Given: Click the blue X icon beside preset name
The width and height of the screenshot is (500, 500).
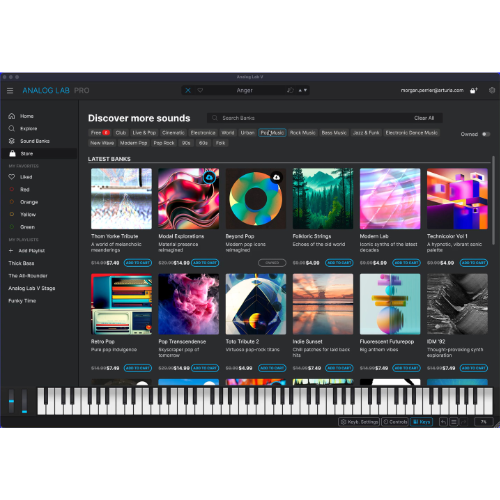Looking at the screenshot, I should pos(188,90).
